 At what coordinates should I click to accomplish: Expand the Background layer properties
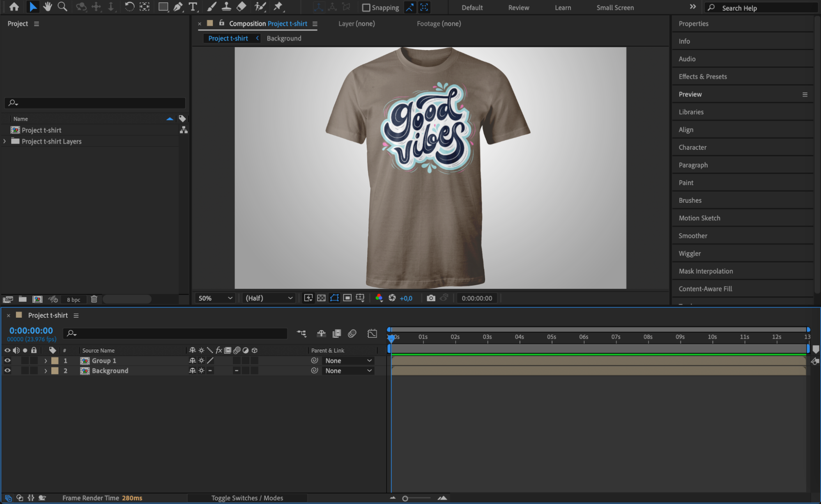point(46,371)
